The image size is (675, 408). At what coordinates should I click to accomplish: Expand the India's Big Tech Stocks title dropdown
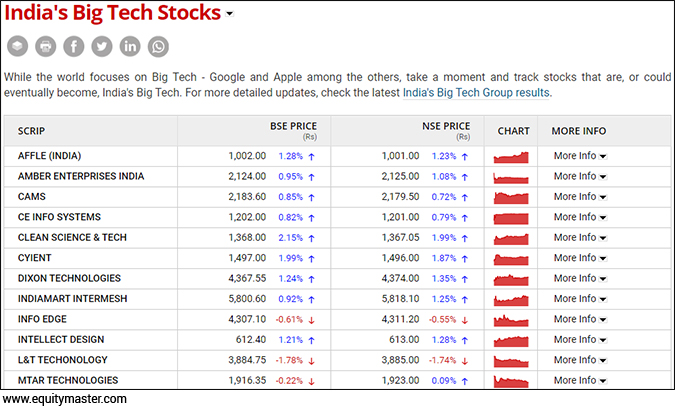tap(230, 15)
